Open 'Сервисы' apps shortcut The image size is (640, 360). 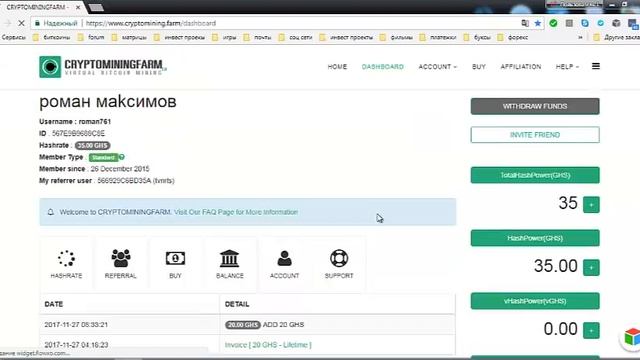pos(13,37)
